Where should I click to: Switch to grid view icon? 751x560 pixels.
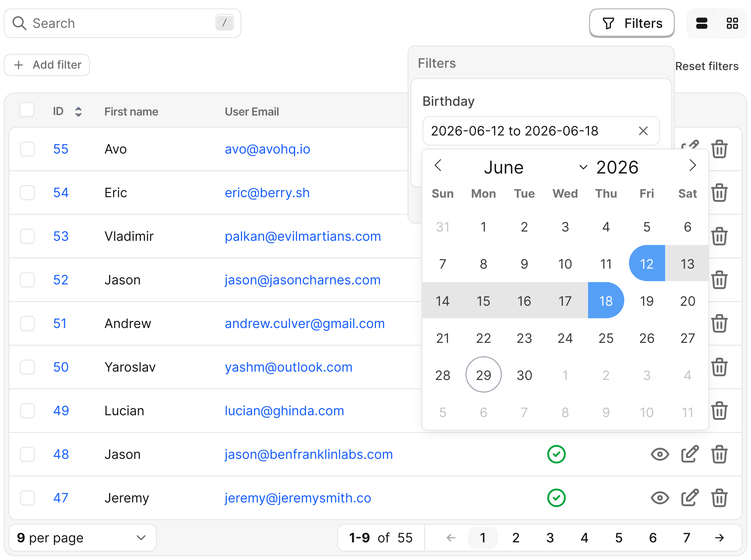coord(732,23)
